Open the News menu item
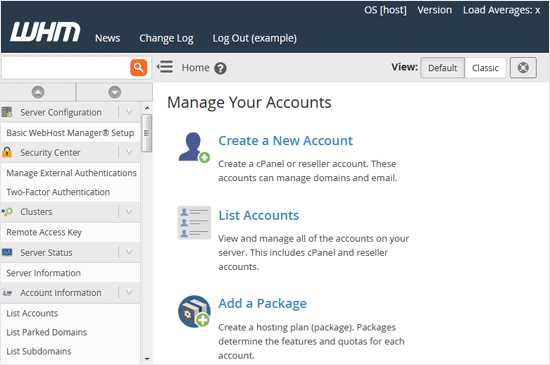This screenshot has height=365, width=550. click(107, 38)
